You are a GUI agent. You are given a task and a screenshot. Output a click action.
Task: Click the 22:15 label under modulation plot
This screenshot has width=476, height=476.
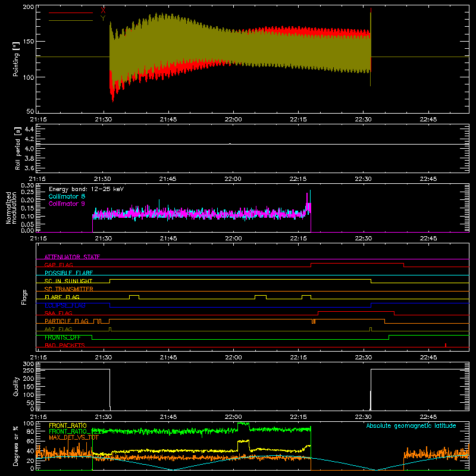(x=298, y=239)
